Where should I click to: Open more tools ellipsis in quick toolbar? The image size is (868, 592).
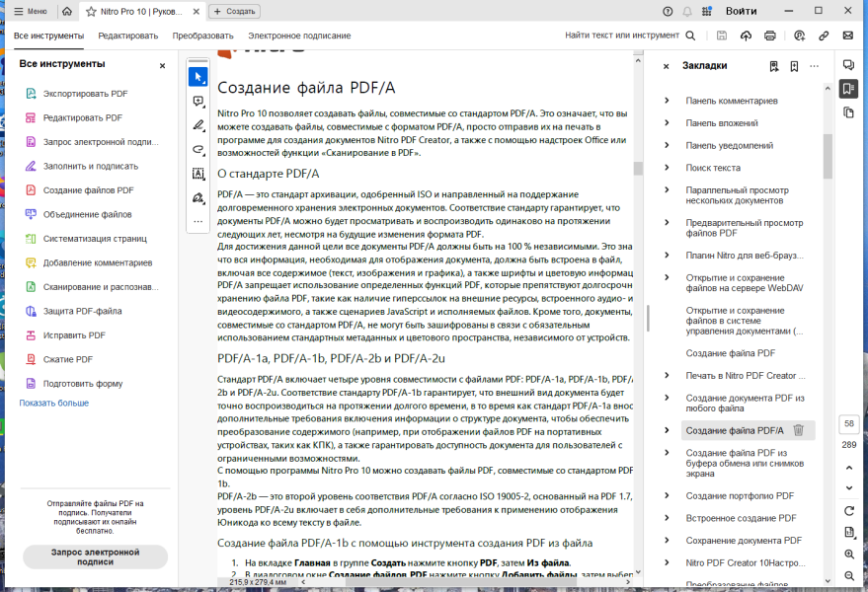pyautogui.click(x=198, y=221)
